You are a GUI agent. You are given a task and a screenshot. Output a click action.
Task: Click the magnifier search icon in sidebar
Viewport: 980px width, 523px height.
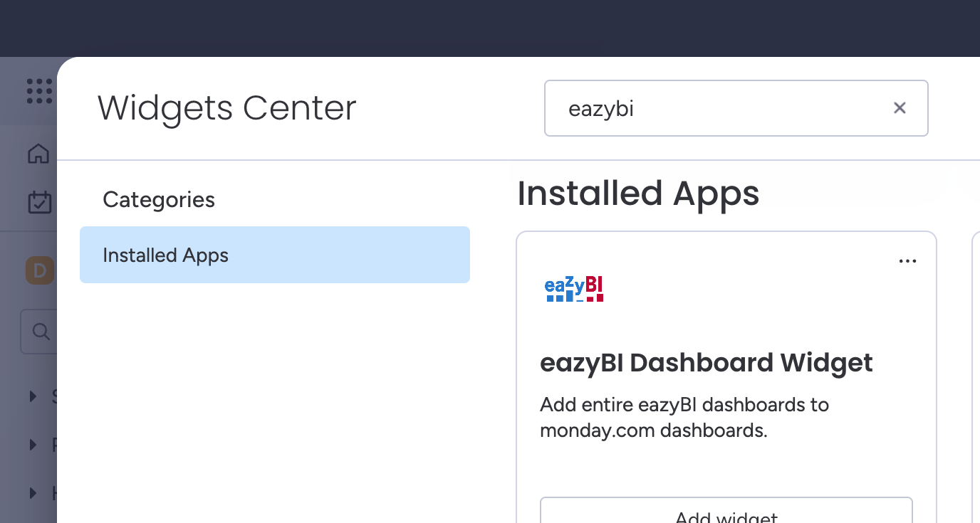[41, 332]
